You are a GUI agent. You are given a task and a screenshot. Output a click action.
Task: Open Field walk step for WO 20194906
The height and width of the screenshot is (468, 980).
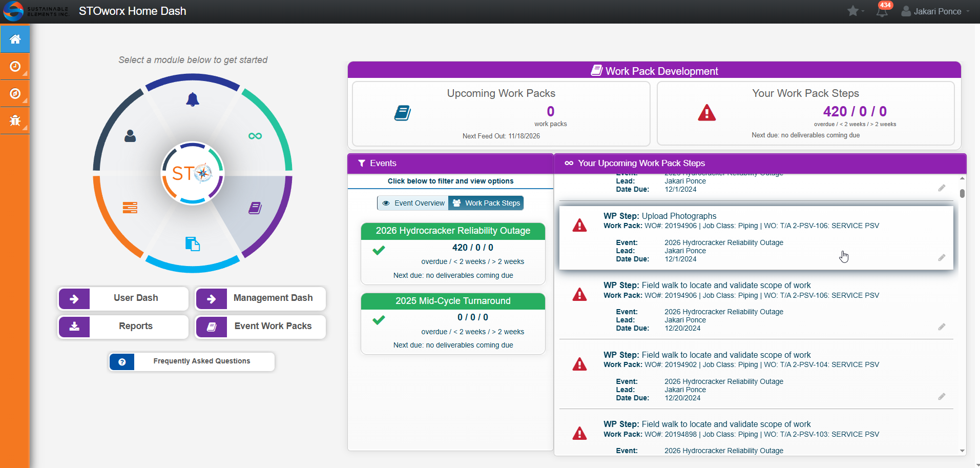[756, 307]
